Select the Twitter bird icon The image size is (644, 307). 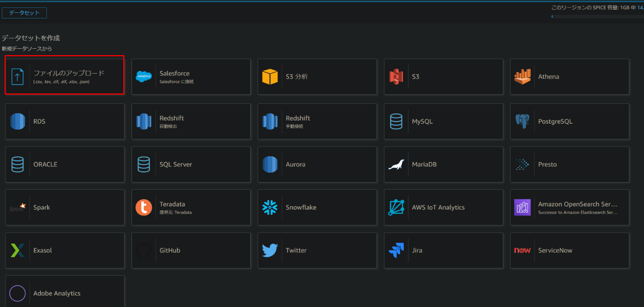pos(270,250)
